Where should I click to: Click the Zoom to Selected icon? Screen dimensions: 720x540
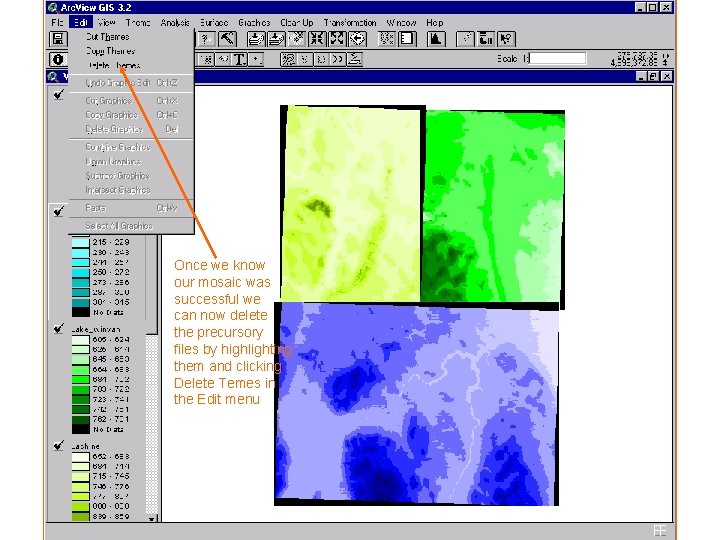[x=296, y=39]
